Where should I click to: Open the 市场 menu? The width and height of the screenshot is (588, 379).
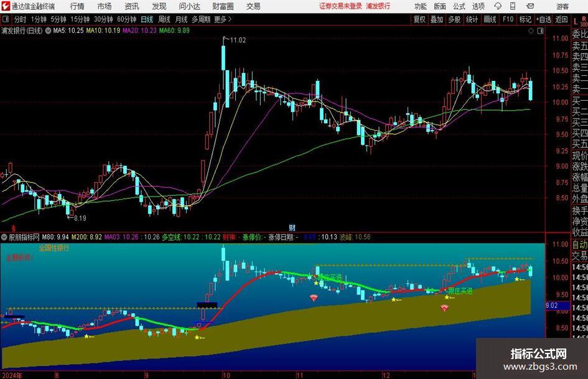(105, 6)
